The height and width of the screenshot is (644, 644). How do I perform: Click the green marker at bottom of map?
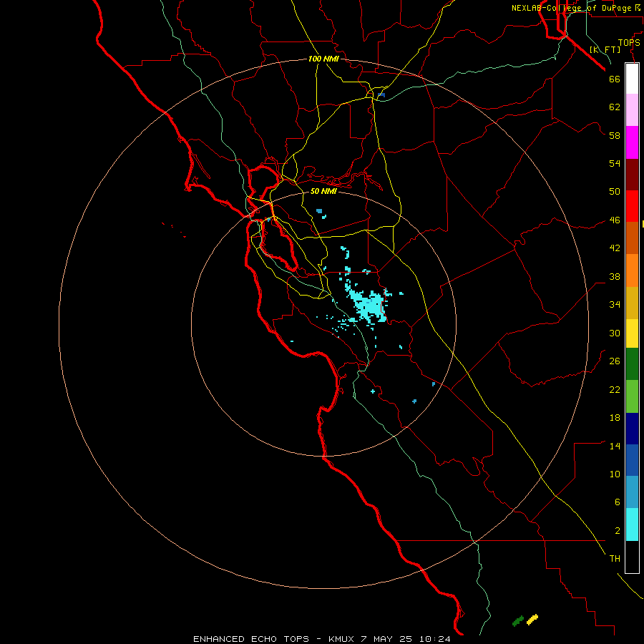518,620
